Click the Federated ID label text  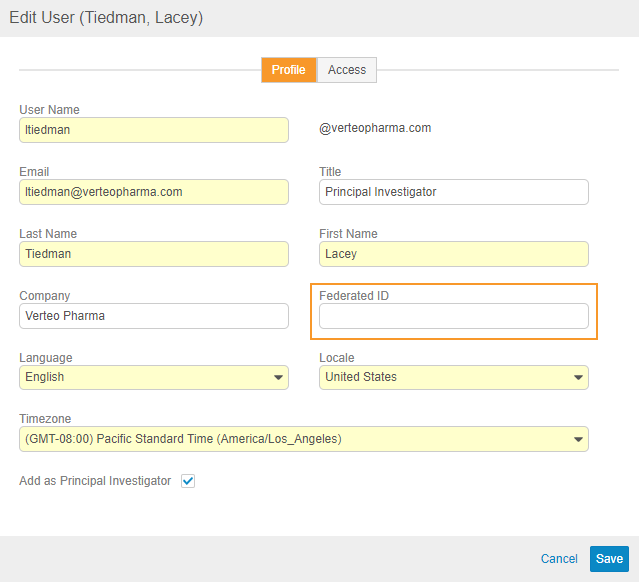click(x=352, y=296)
